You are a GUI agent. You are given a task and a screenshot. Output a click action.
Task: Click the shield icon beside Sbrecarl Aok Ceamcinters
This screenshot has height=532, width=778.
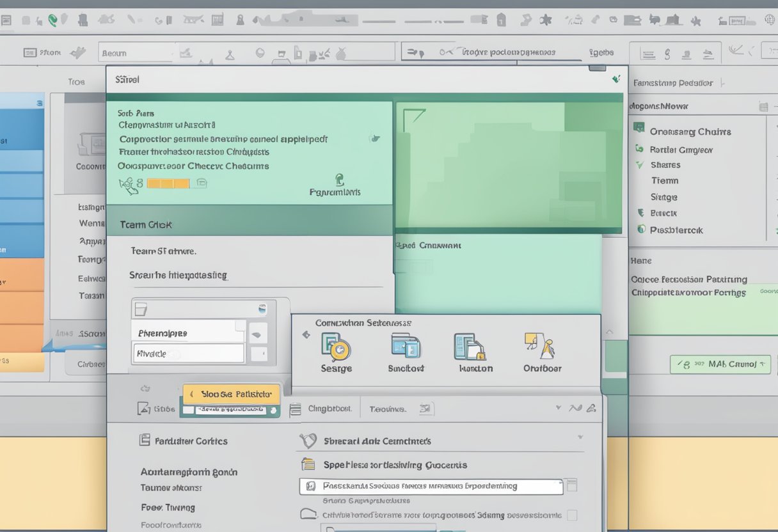point(308,441)
